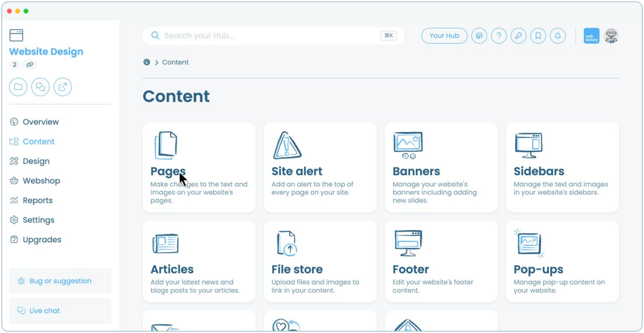Click the Content breadcrumb link
The width and height of the screenshot is (644, 333).
point(175,63)
